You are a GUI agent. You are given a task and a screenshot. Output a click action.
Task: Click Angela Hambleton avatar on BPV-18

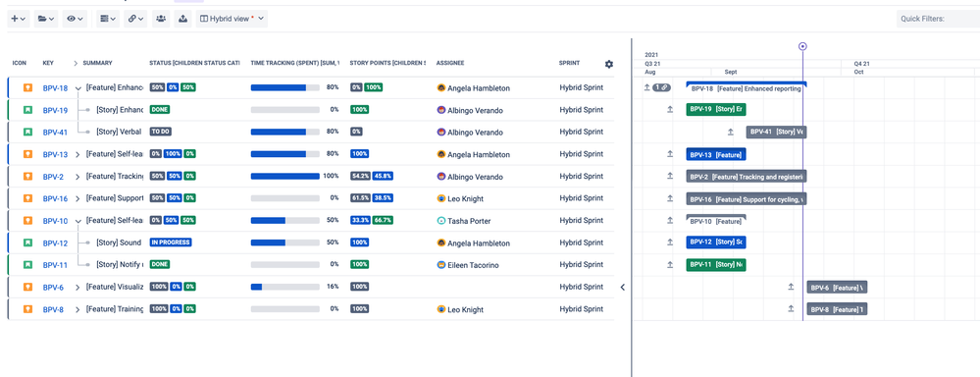441,88
